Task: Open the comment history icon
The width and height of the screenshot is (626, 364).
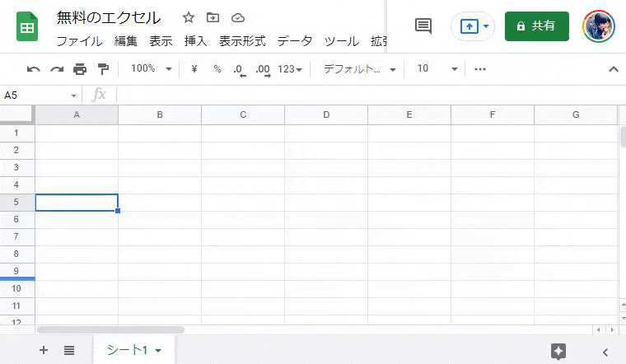Action: 423,26
